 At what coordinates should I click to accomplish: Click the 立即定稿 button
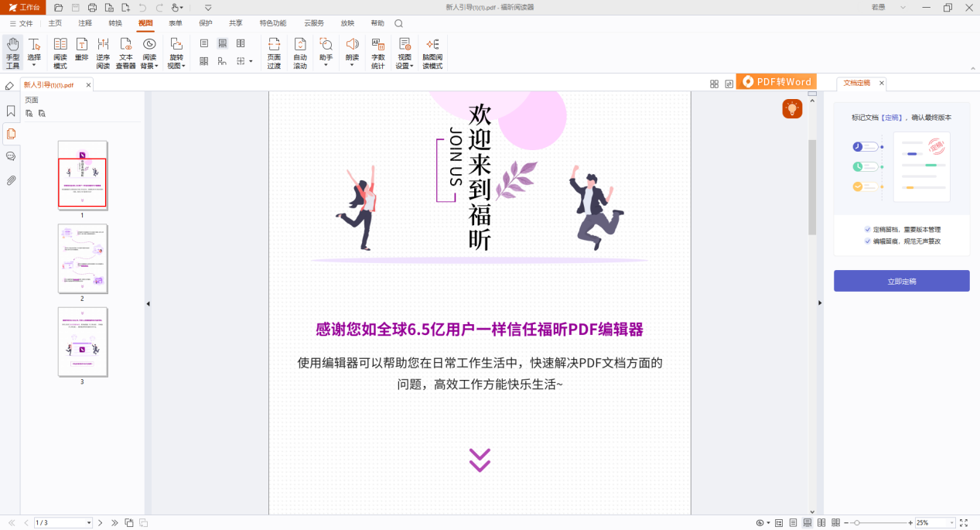coord(901,282)
